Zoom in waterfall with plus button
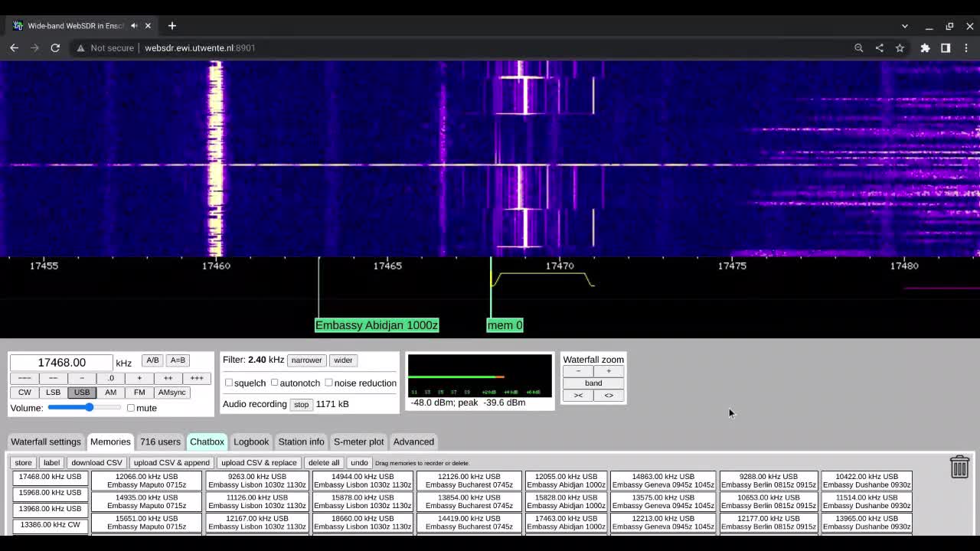Screen dimensions: 980x551 609,371
